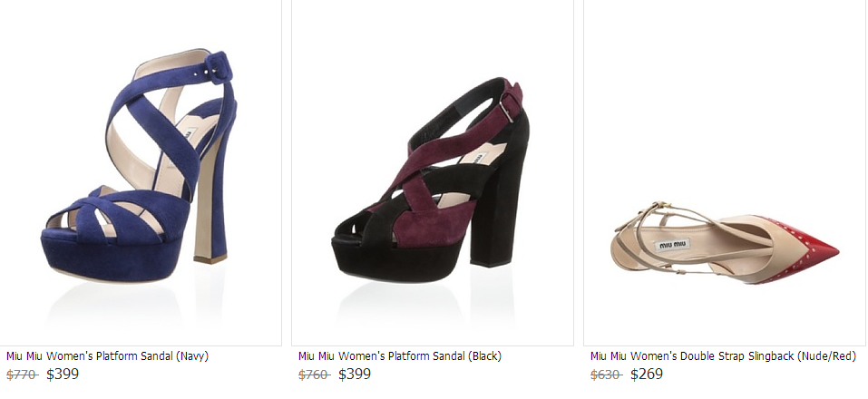Open the Double Strap Slingback (Nude/Red) title link
Screen dimensions: 868x399
[723, 356]
